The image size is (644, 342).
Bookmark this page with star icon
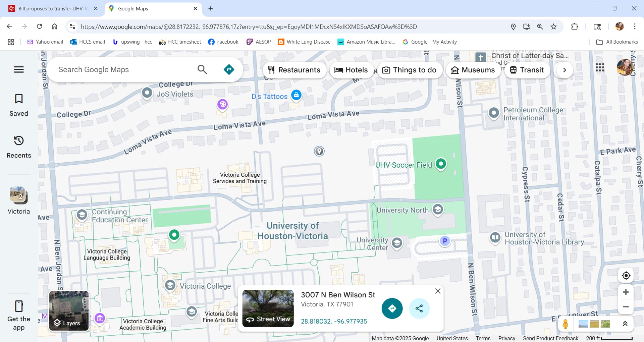coord(553,26)
